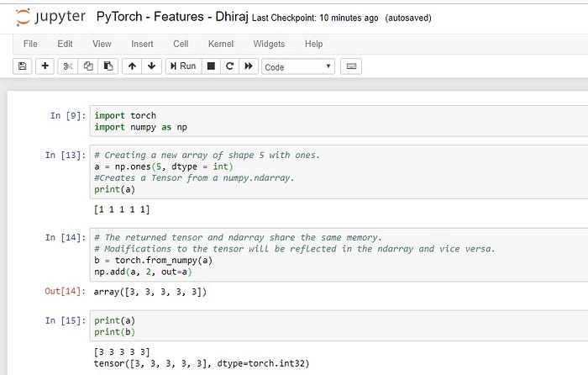
Task: Click the (autosaved) status text
Action: 408,18
